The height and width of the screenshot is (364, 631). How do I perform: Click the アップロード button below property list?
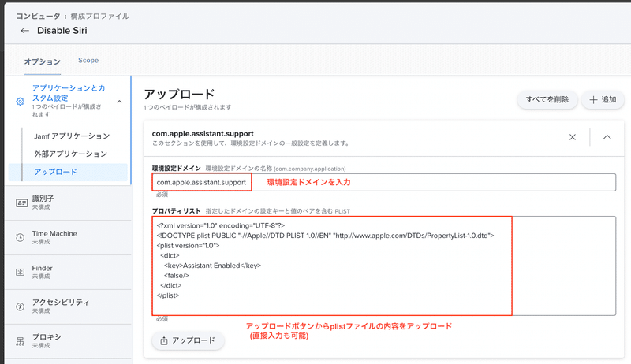pos(188,340)
